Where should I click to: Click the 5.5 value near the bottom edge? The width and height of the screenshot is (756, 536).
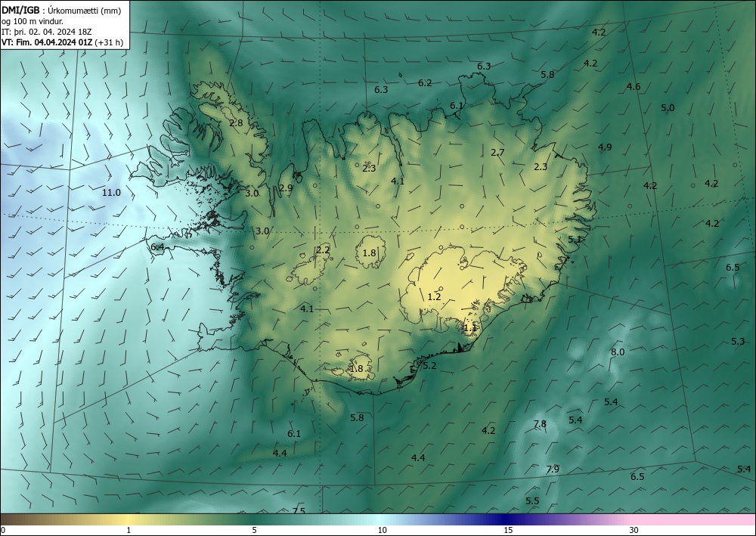[x=532, y=500]
